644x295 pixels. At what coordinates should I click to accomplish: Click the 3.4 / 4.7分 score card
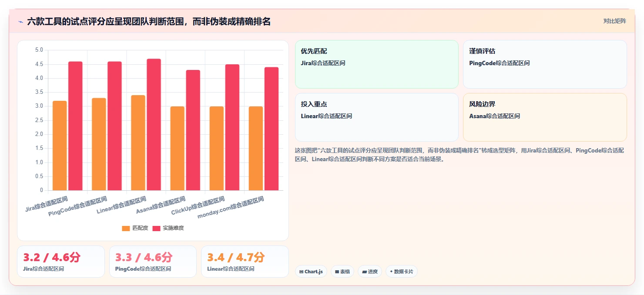click(x=245, y=262)
